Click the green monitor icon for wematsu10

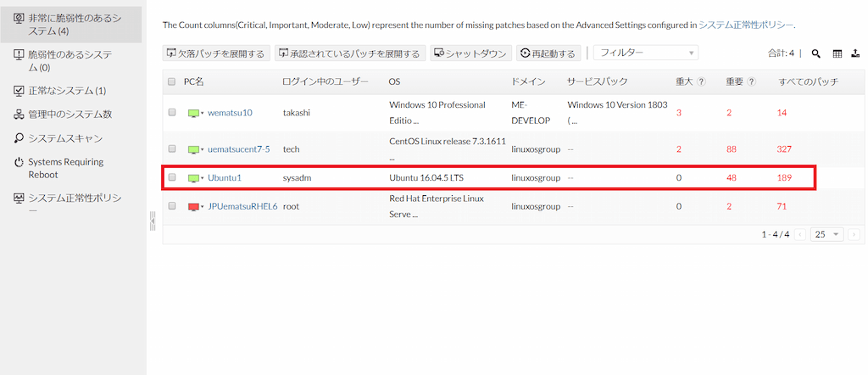click(193, 113)
